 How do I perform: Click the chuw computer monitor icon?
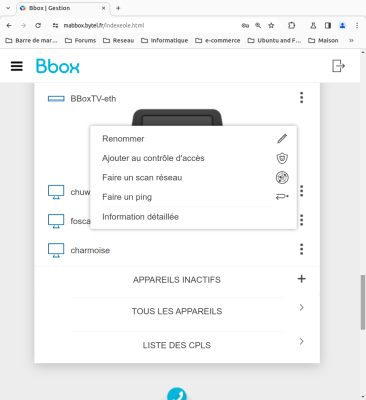click(56, 192)
